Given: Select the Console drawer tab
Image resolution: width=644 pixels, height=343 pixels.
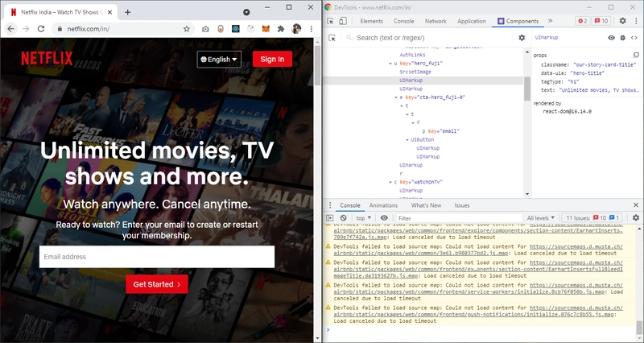Looking at the screenshot, I should click(x=350, y=205).
